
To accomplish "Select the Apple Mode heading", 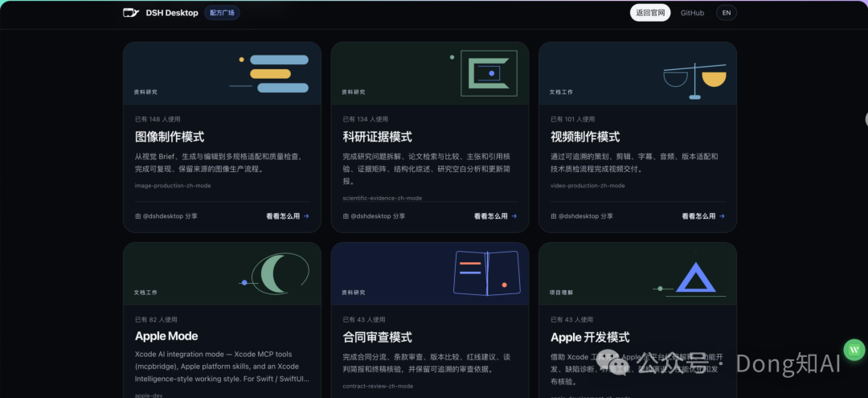I will tap(166, 336).
